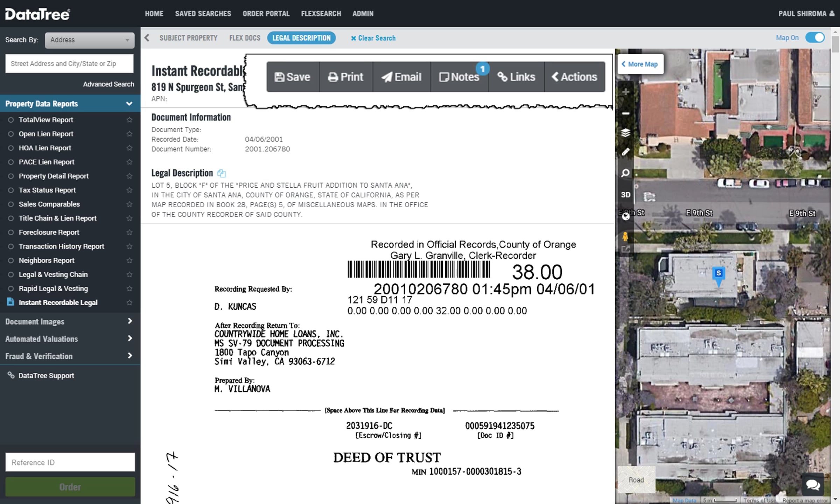The height and width of the screenshot is (504, 840).
Task: Open the map layers tool
Action: click(x=625, y=133)
